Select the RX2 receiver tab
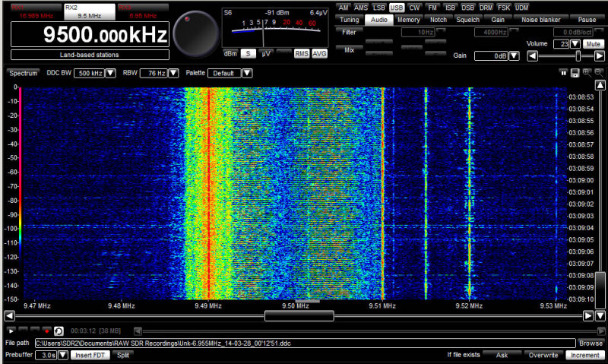 tap(89, 12)
